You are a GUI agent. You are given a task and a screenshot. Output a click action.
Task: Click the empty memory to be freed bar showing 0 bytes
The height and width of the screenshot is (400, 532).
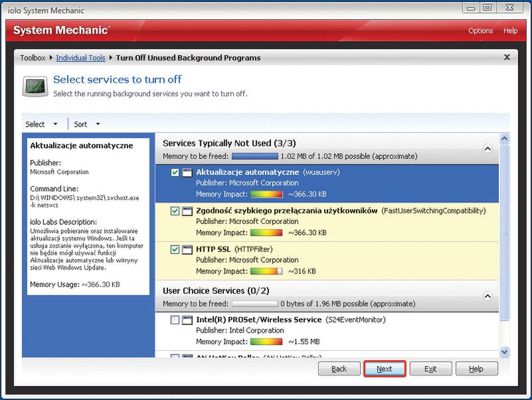click(255, 304)
